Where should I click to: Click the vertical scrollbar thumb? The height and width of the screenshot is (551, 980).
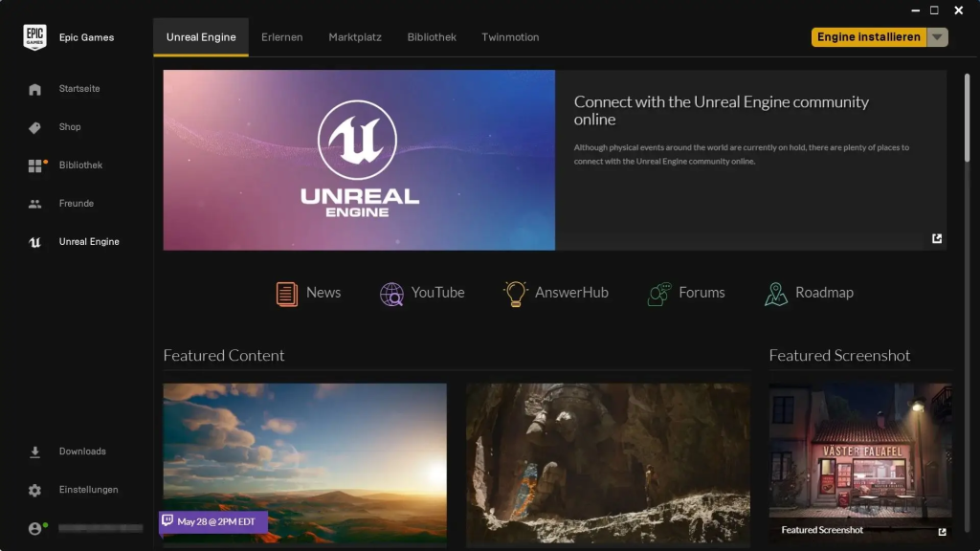[967, 118]
